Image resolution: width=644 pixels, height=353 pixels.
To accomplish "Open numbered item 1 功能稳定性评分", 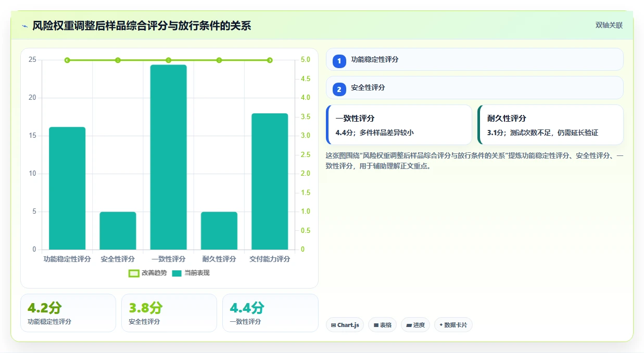I will point(474,59).
